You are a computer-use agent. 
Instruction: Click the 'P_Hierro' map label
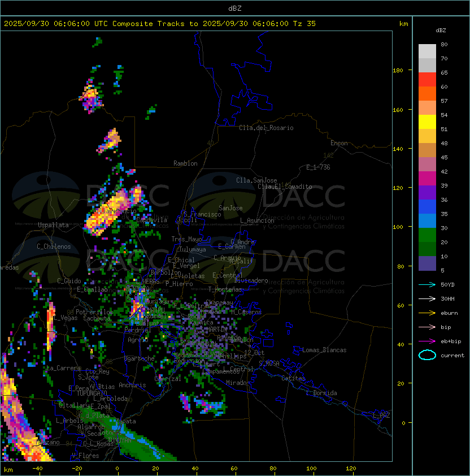click(179, 284)
